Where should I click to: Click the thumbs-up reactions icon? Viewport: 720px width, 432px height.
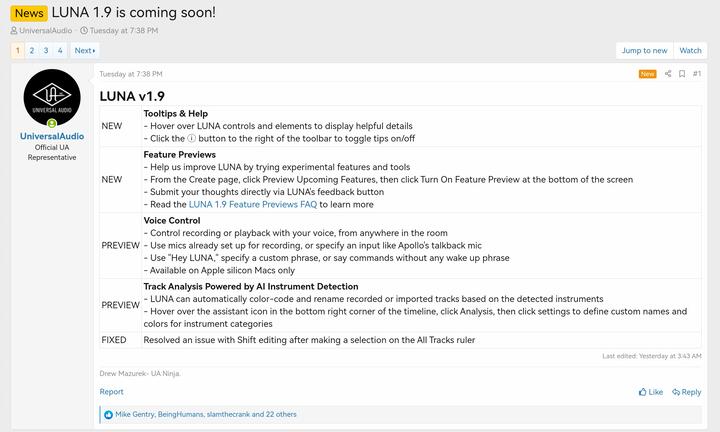108,414
